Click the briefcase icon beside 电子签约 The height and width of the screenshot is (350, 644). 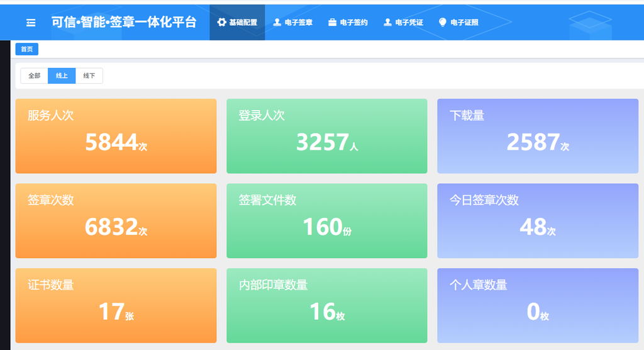[x=332, y=22]
